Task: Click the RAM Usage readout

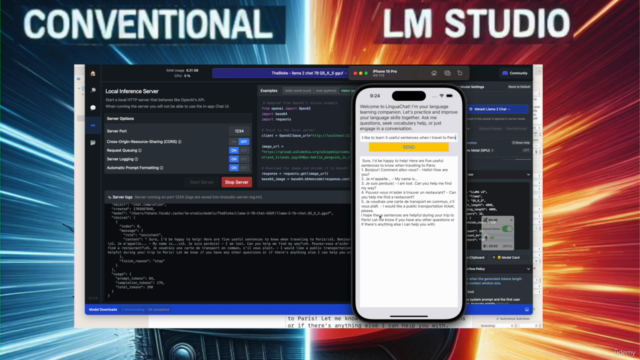Action: [182, 71]
